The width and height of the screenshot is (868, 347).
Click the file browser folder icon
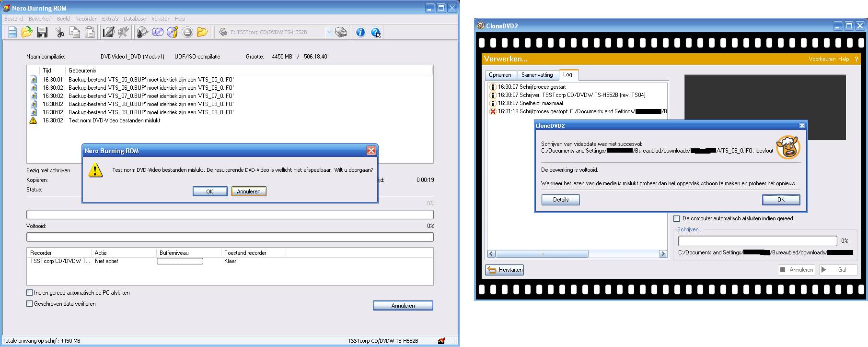point(202,32)
